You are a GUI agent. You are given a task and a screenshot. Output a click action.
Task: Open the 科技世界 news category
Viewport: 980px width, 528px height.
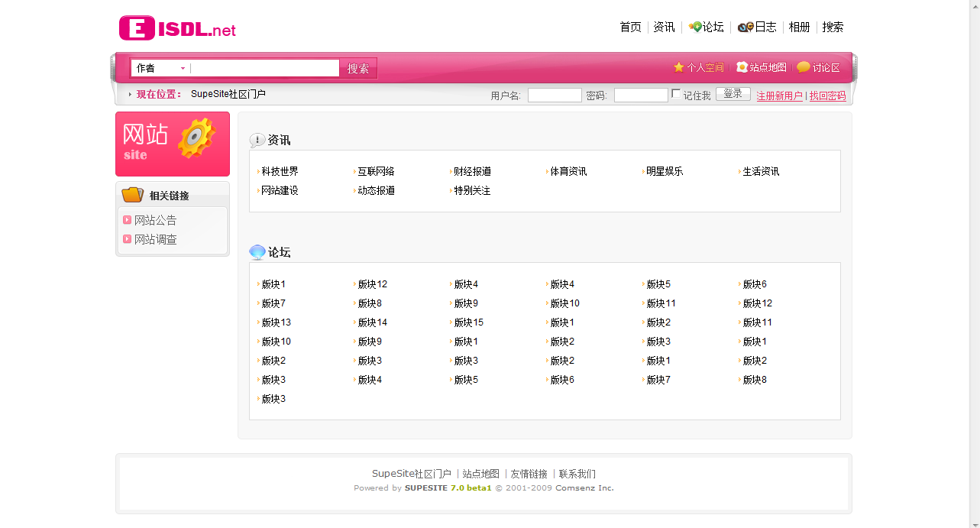point(280,171)
